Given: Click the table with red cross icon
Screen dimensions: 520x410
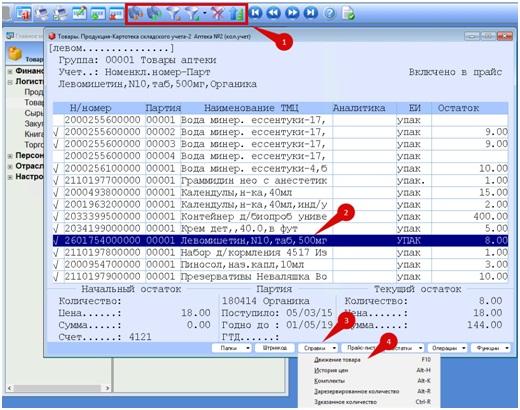Looking at the screenshot, I should (x=116, y=14).
